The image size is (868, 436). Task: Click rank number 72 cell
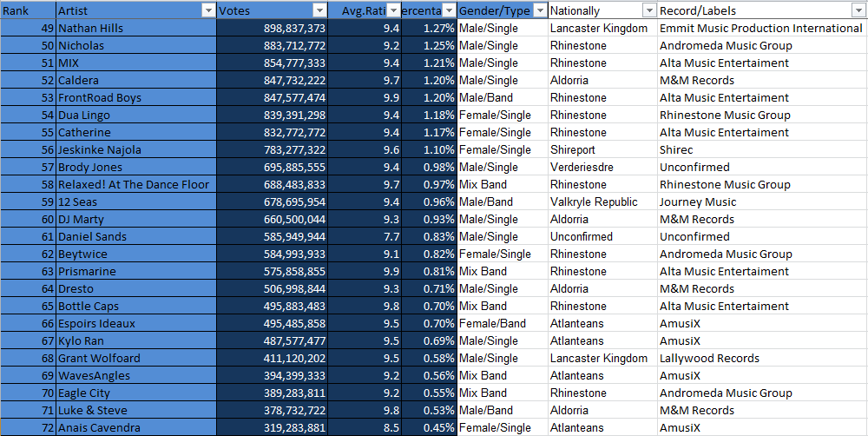pyautogui.click(x=28, y=428)
